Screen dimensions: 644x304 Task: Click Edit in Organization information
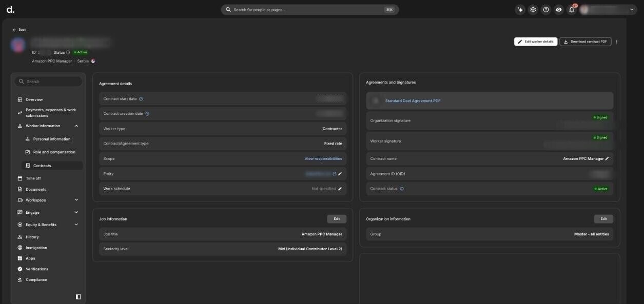pos(603,219)
